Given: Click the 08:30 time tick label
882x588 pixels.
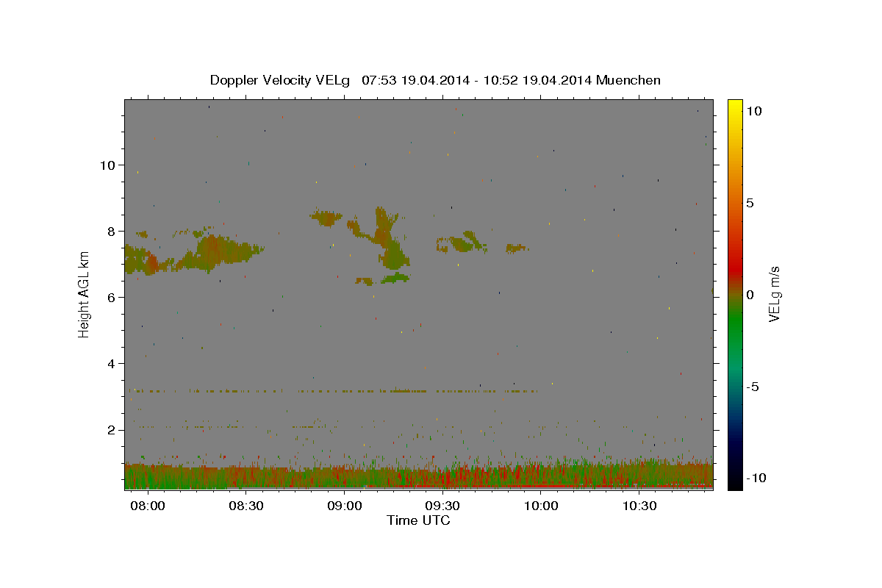Looking at the screenshot, I should [x=246, y=506].
